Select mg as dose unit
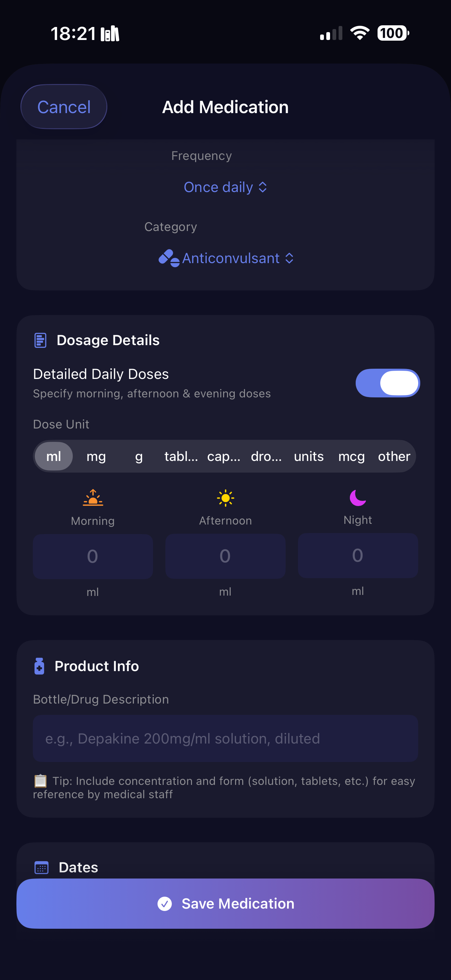 click(x=96, y=457)
